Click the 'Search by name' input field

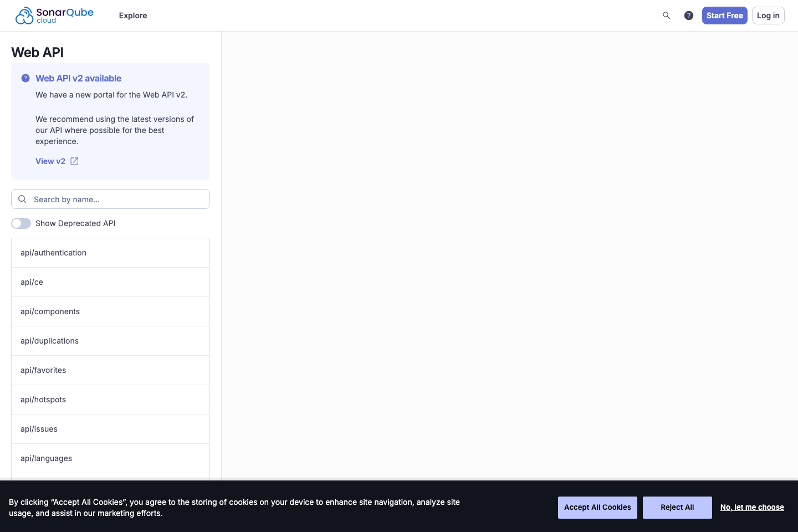click(x=111, y=199)
